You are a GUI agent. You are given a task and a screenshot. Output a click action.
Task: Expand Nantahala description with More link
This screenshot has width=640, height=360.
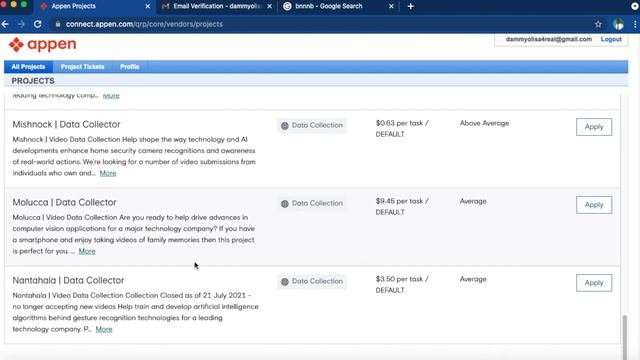tap(104, 329)
